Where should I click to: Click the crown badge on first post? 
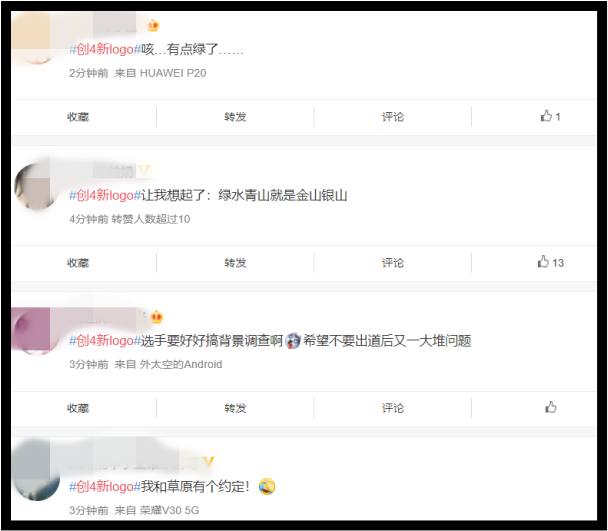coord(153,26)
